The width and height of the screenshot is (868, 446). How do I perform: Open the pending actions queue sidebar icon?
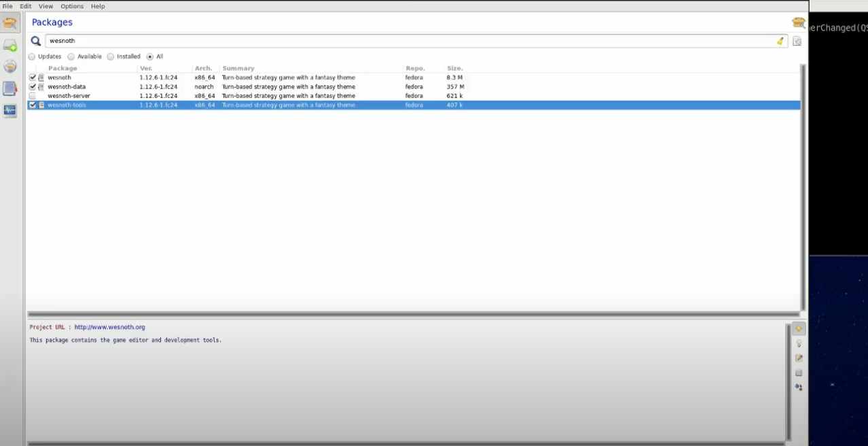pos(10,46)
